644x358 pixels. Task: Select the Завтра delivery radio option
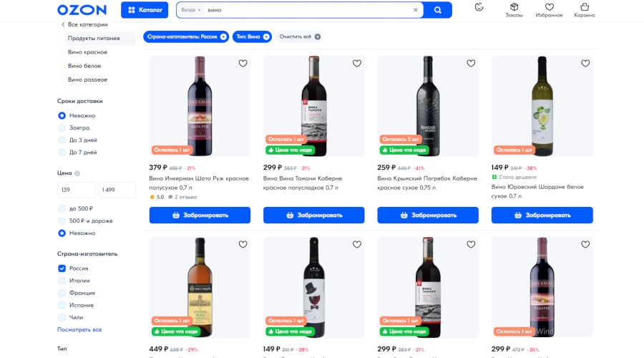[x=62, y=127]
